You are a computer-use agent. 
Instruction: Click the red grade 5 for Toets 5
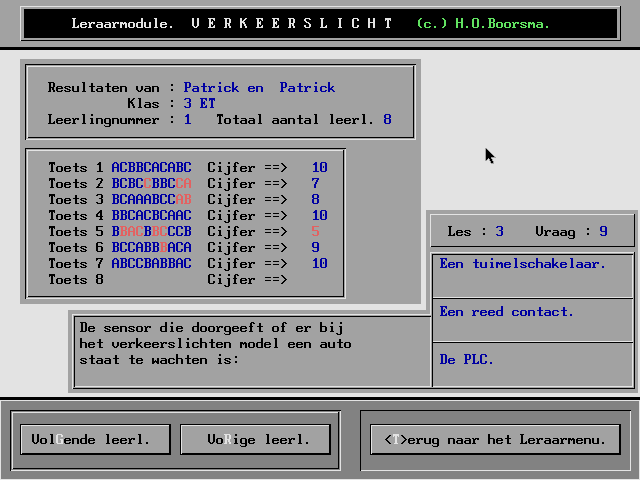point(315,232)
